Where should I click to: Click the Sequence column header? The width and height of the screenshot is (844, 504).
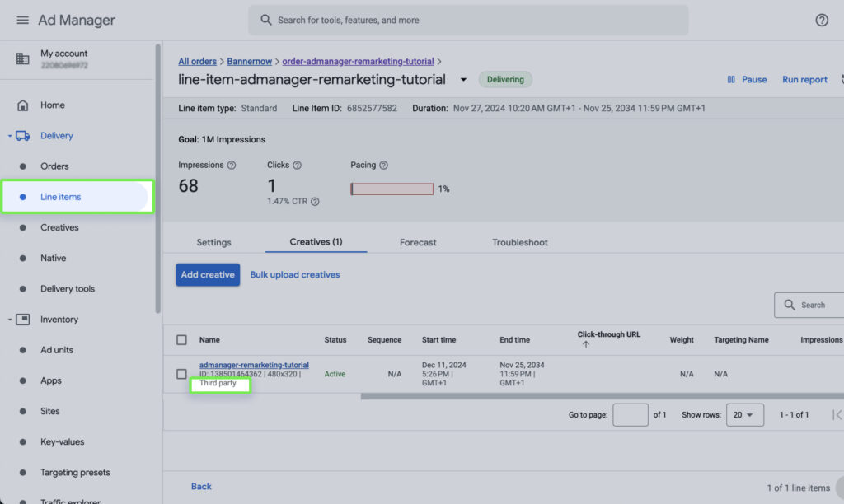384,340
